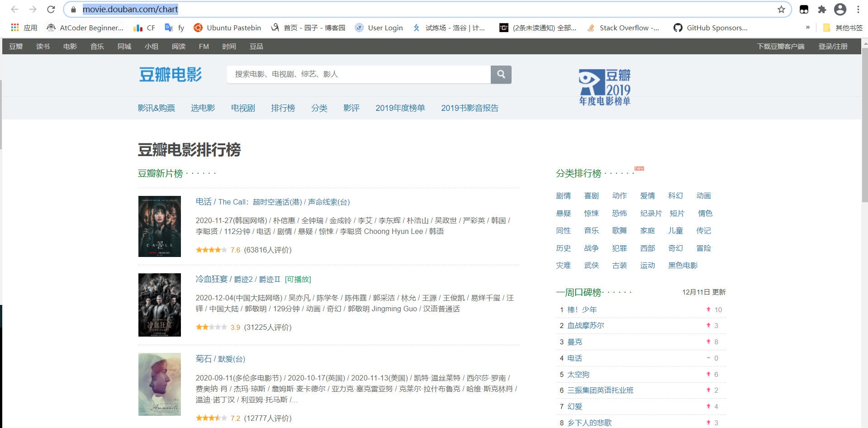Open the Chrome three-dot menu
868x428 pixels.
858,9
